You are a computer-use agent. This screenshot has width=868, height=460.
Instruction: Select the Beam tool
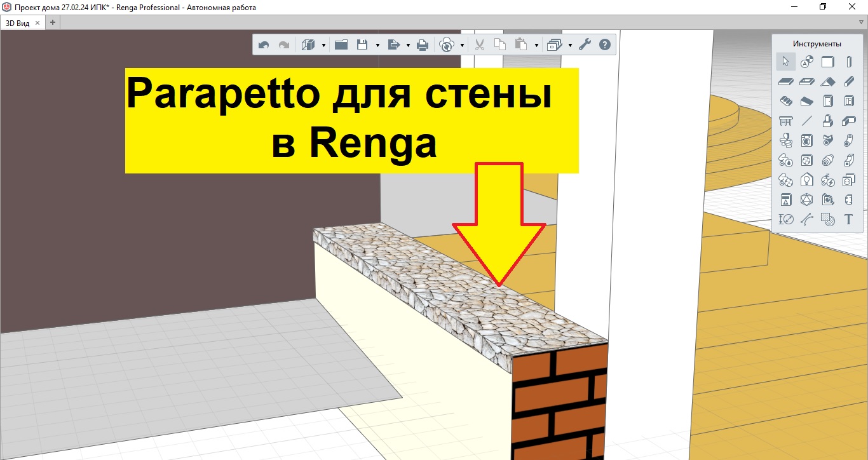click(x=848, y=81)
